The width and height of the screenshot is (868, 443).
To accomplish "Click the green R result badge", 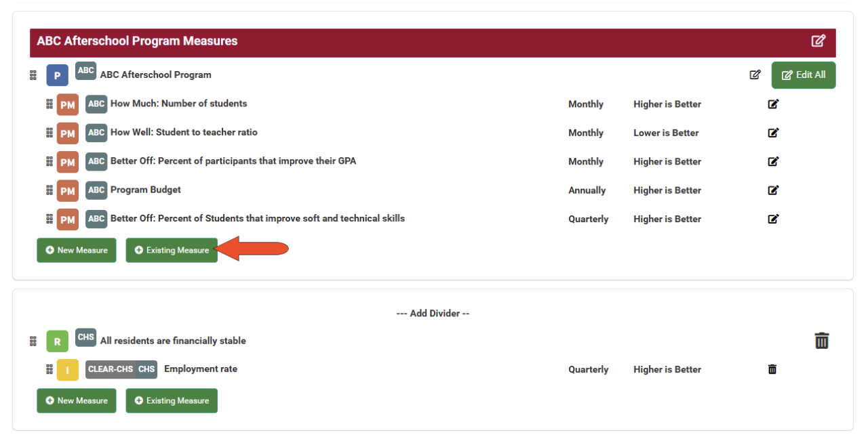I will 57,341.
